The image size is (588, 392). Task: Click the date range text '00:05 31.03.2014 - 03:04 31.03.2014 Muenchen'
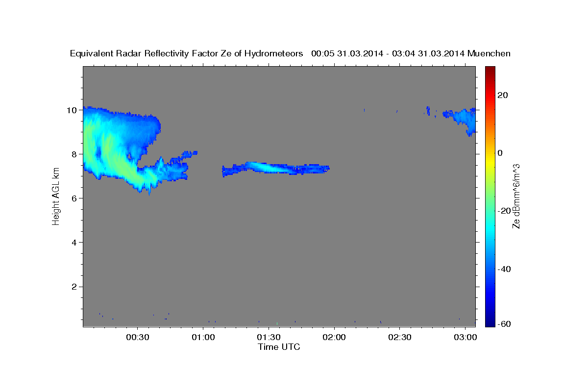pyautogui.click(x=411, y=54)
